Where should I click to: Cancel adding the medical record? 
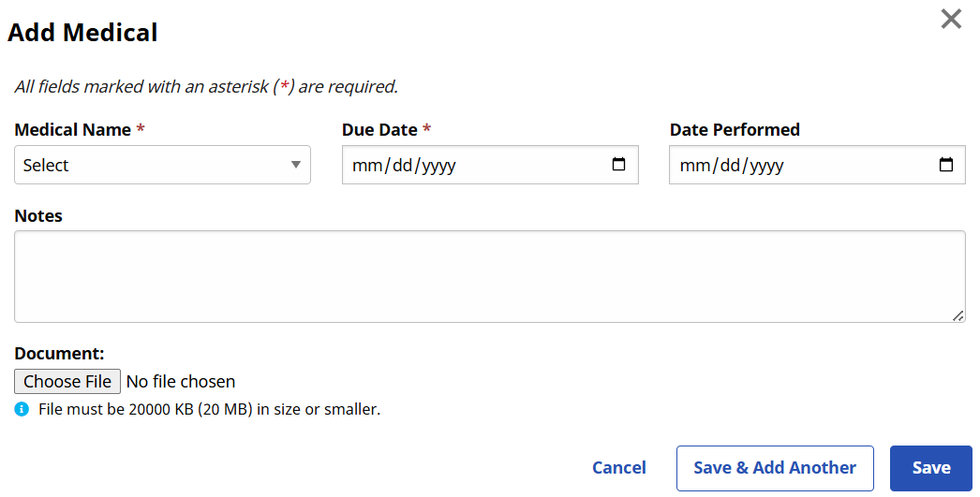coord(618,468)
